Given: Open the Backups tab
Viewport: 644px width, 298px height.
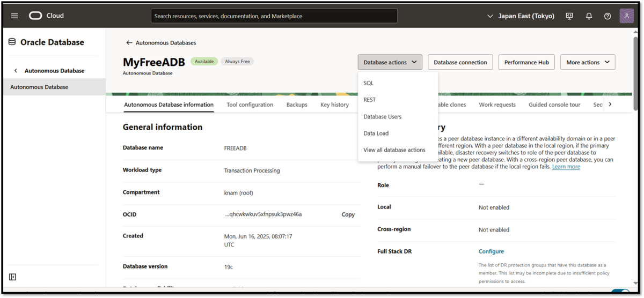Looking at the screenshot, I should click(x=297, y=105).
